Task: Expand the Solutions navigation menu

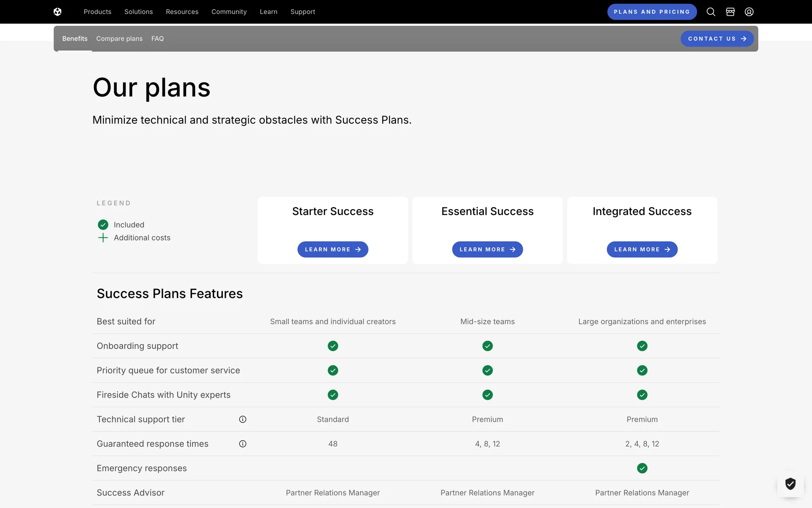Action: (138, 12)
